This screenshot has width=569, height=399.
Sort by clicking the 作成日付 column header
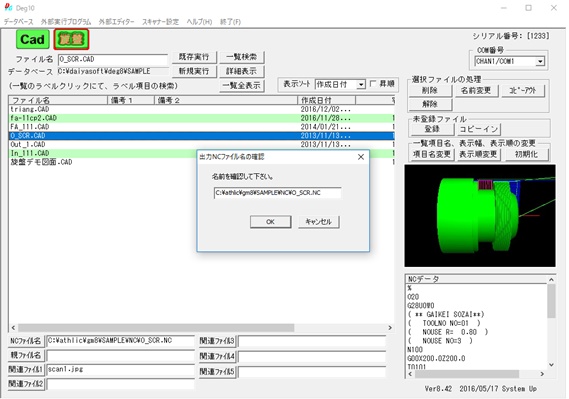pyautogui.click(x=326, y=100)
